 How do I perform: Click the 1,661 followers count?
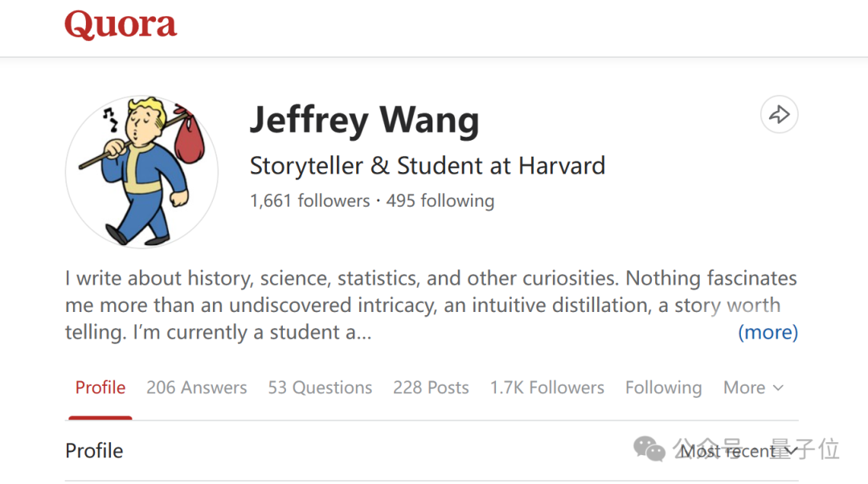click(x=309, y=200)
